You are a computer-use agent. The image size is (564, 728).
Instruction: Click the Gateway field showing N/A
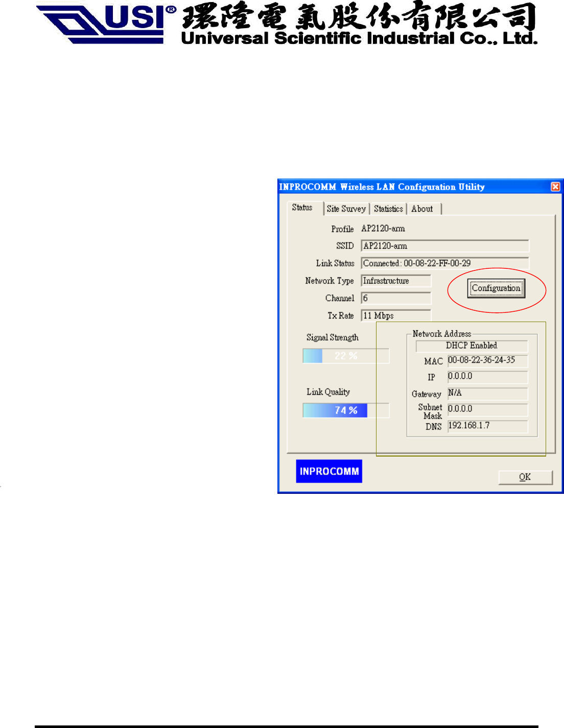click(x=487, y=394)
